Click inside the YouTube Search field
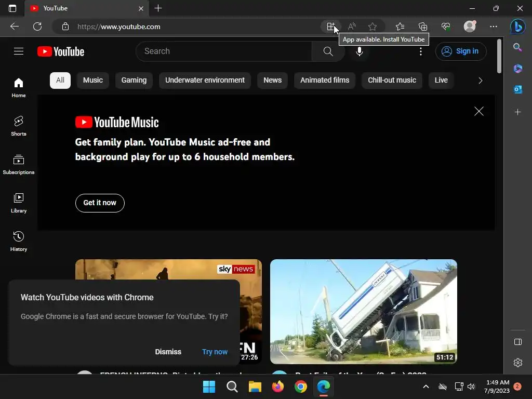 (x=224, y=51)
